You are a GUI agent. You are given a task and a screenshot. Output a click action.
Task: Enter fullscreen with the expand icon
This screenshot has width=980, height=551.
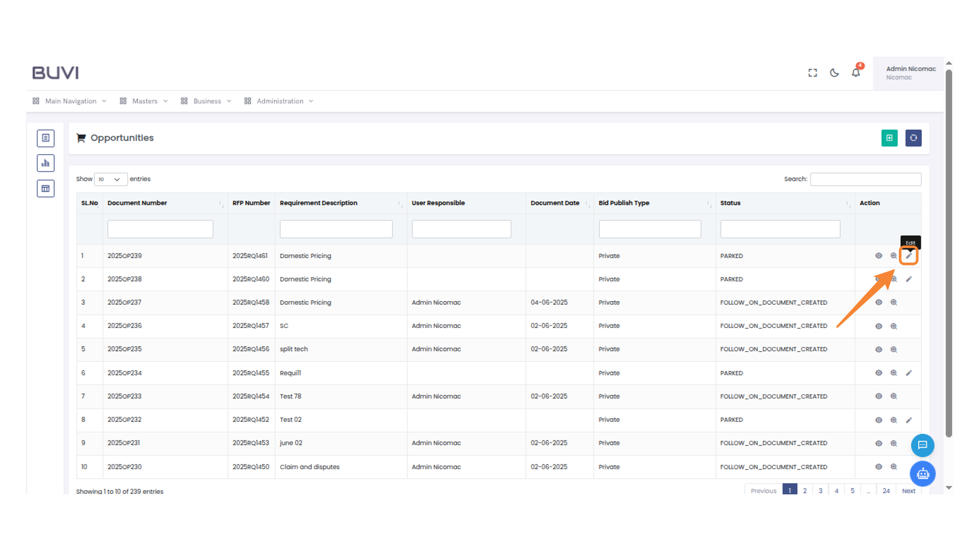coord(813,73)
